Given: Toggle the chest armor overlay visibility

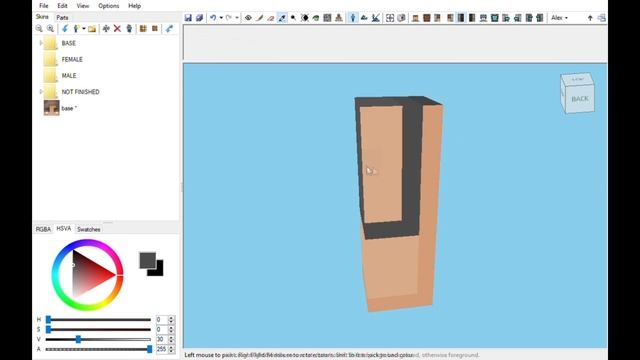Looking at the screenshot, I should tap(495, 18).
